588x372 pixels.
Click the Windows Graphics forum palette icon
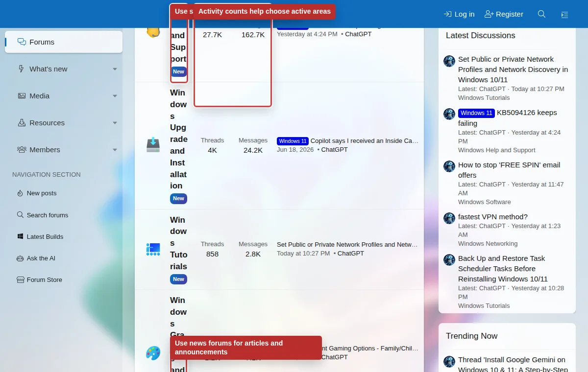[153, 353]
